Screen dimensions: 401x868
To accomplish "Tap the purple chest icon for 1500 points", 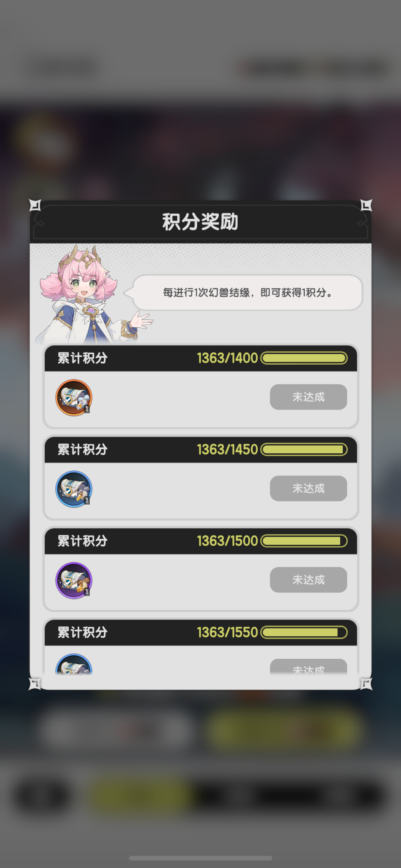I will [x=74, y=580].
